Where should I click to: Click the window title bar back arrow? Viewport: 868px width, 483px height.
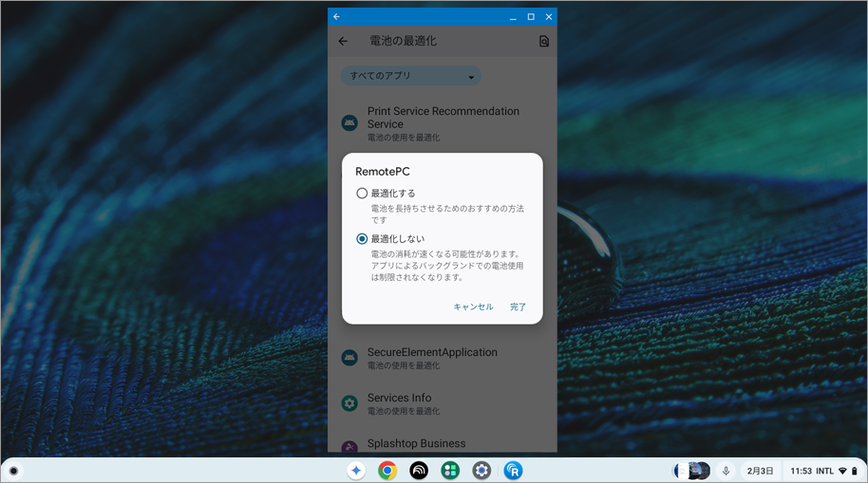pyautogui.click(x=336, y=16)
